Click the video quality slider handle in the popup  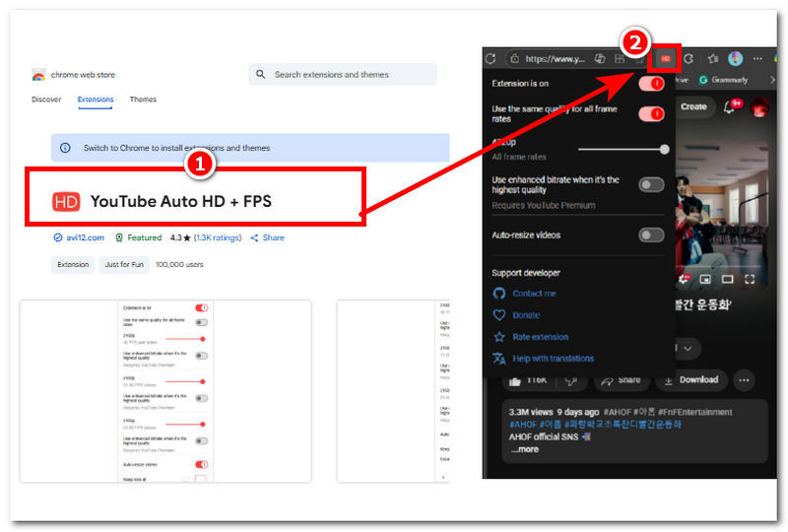pos(664,150)
